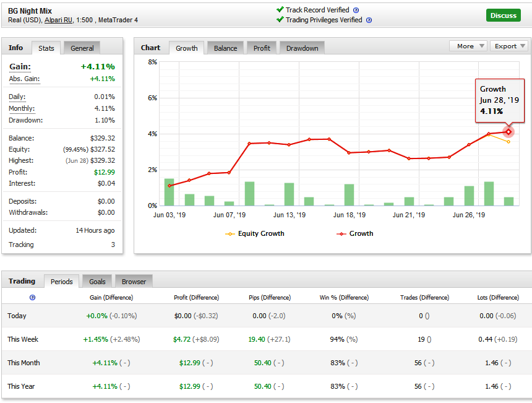Screen dimensions: 532x403
Task: Click the This Month row label
Action: (x=24, y=363)
